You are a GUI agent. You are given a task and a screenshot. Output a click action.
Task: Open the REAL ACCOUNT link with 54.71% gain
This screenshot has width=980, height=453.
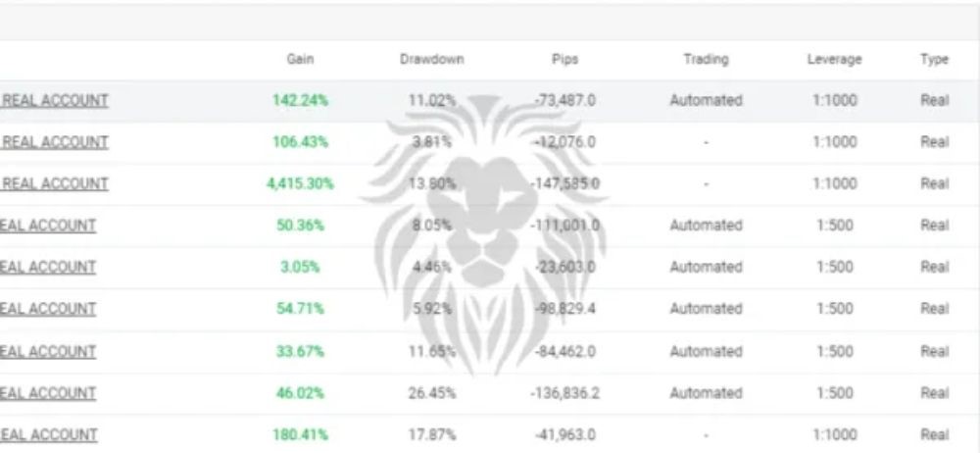(x=48, y=309)
